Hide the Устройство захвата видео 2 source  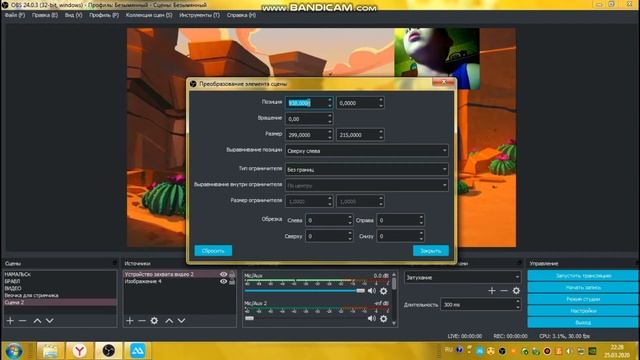pos(223,274)
